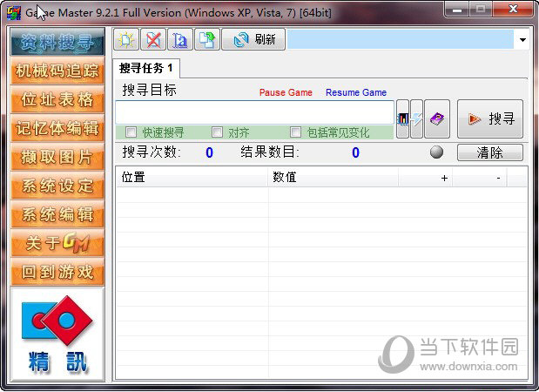Image resolution: width=539 pixels, height=392 pixels.
Task: Open 位址表格 in the sidebar
Action: (57, 99)
